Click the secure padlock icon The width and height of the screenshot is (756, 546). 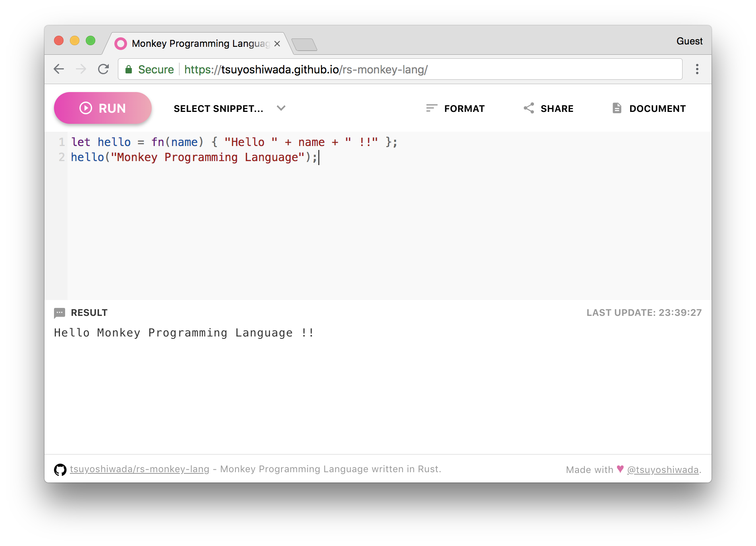point(129,69)
